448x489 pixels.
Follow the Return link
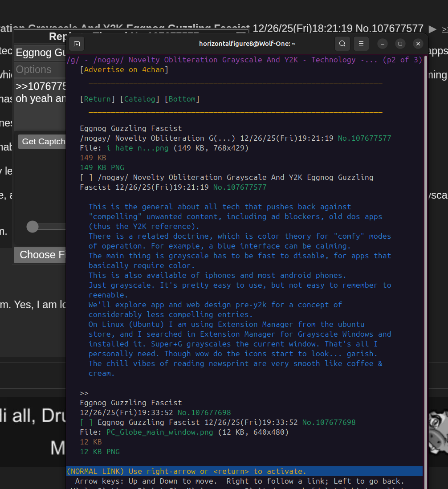97,99
